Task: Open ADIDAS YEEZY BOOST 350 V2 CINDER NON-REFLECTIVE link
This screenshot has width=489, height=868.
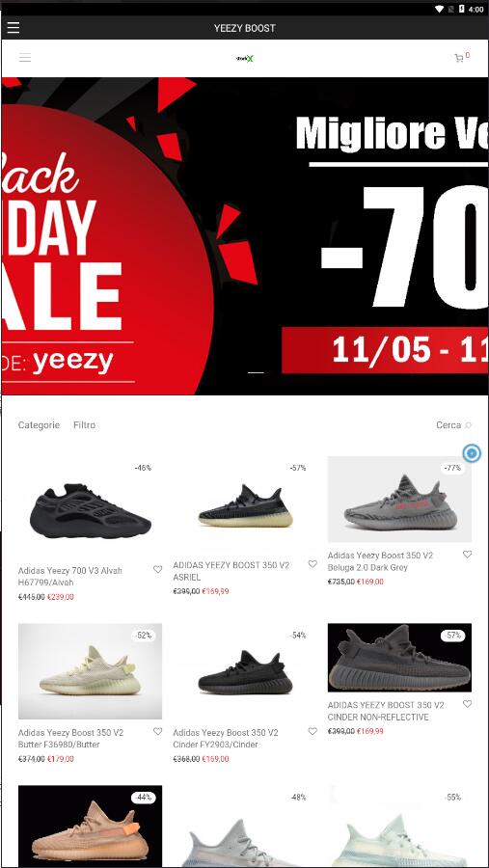Action: [386, 711]
